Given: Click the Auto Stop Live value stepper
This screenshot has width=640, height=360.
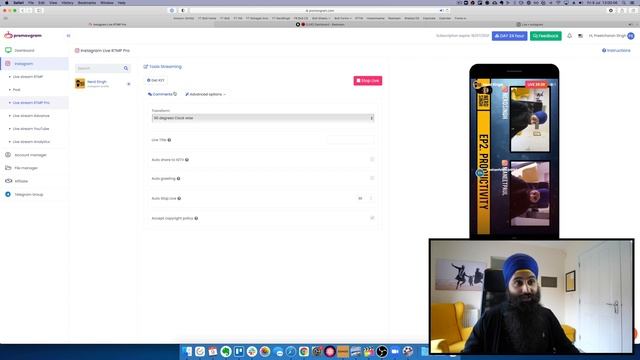Looking at the screenshot, I should point(371,198).
